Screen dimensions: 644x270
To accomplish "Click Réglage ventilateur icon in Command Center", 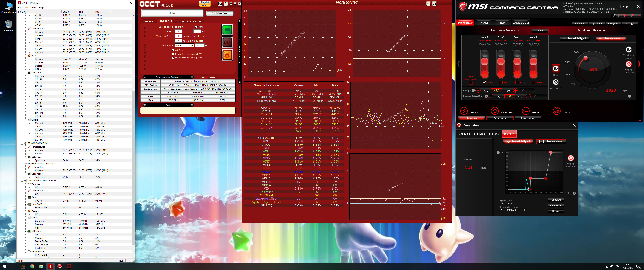I will tap(628, 64).
